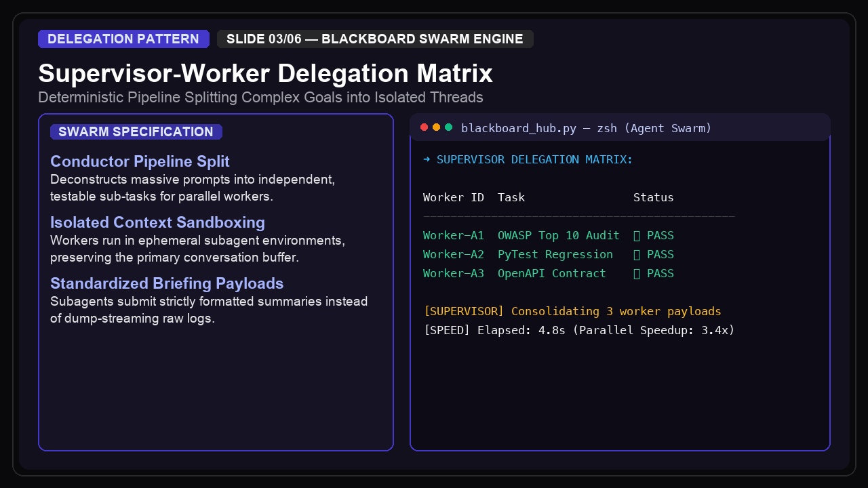Click the description mentioning ephemeral subagent environments
Viewport: 868px width, 488px height.
tap(197, 249)
